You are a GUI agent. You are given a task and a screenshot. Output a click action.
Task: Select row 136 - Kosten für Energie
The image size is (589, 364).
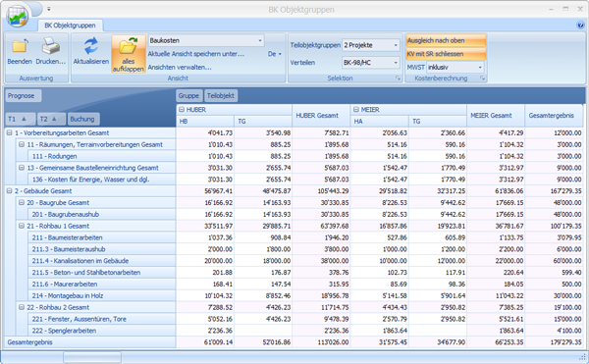coord(101,180)
